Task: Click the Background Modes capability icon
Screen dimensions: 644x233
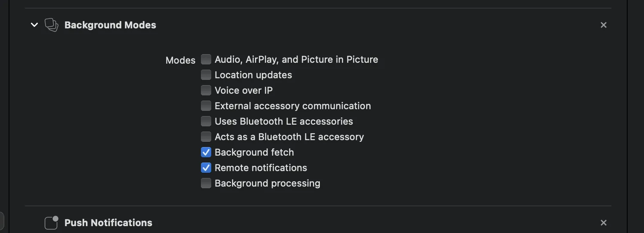Action: [x=52, y=25]
